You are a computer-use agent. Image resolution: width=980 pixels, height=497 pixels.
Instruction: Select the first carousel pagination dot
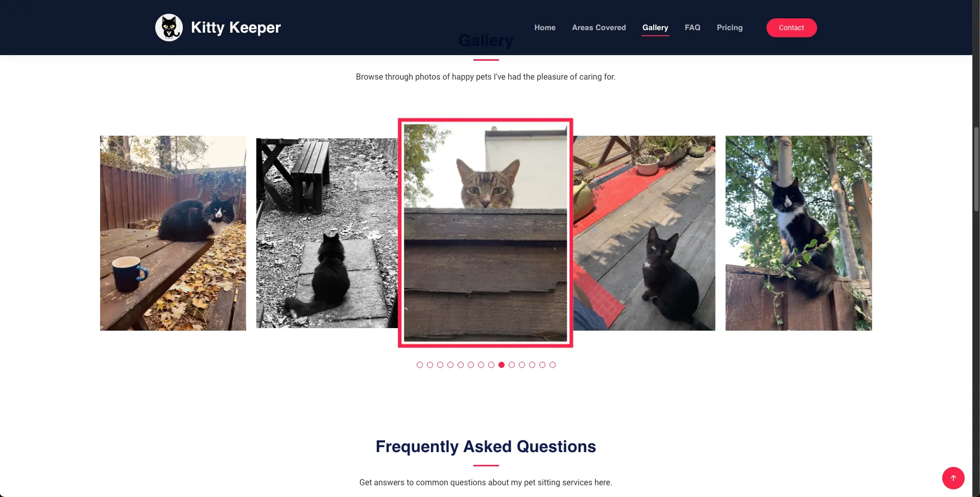[420, 365]
